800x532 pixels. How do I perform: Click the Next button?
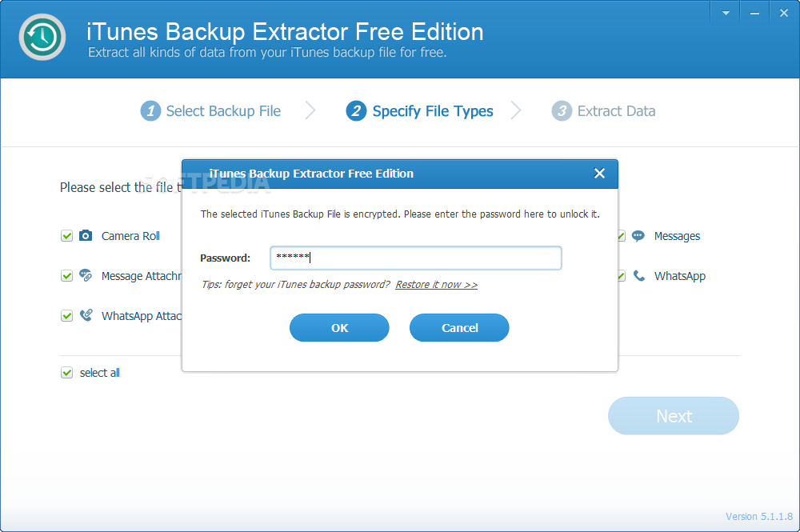click(674, 416)
